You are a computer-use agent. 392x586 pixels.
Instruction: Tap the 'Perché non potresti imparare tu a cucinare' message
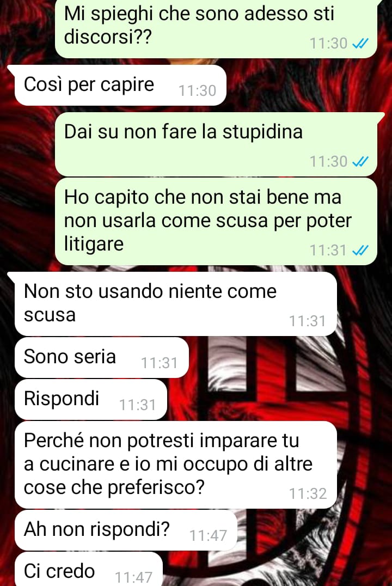point(175,465)
